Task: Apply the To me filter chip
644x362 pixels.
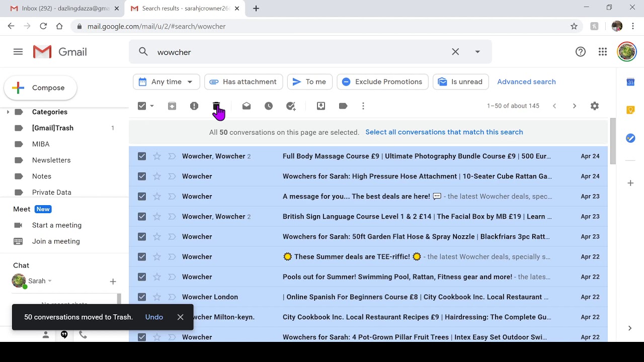Action: [309, 82]
